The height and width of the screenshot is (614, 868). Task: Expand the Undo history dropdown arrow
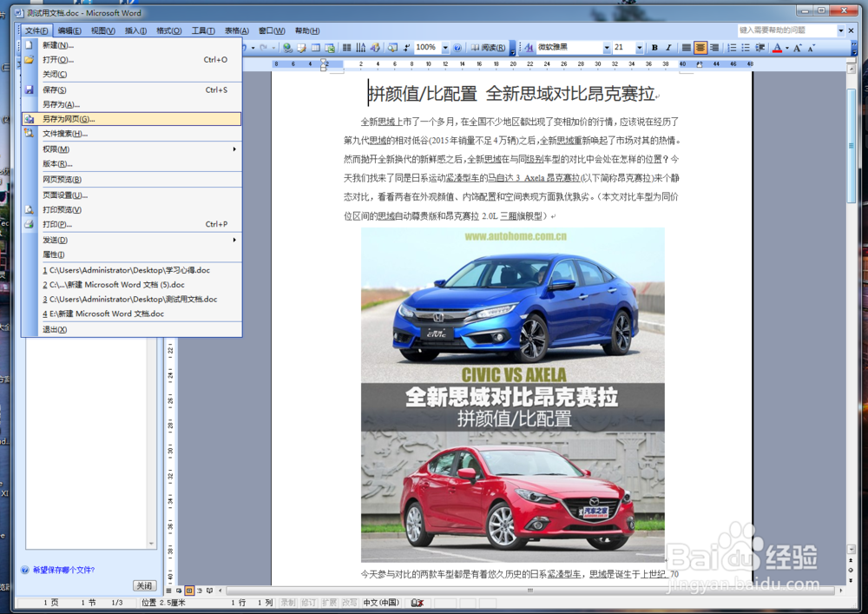tap(253, 48)
